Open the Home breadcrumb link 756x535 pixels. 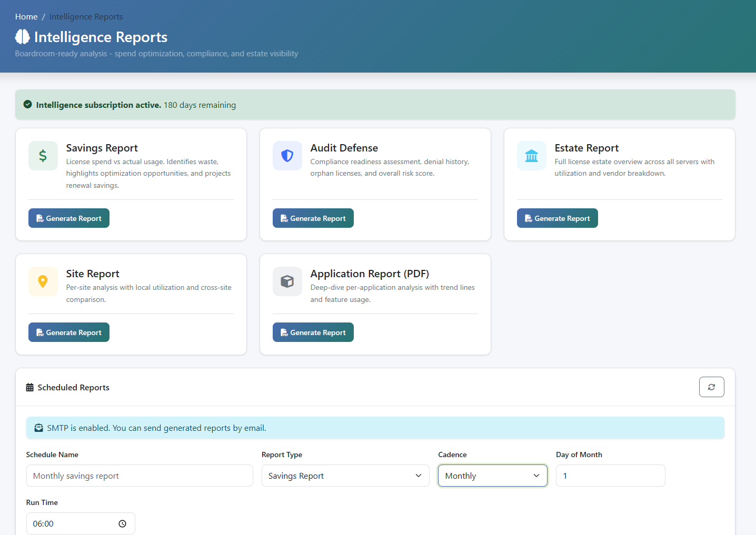26,16
